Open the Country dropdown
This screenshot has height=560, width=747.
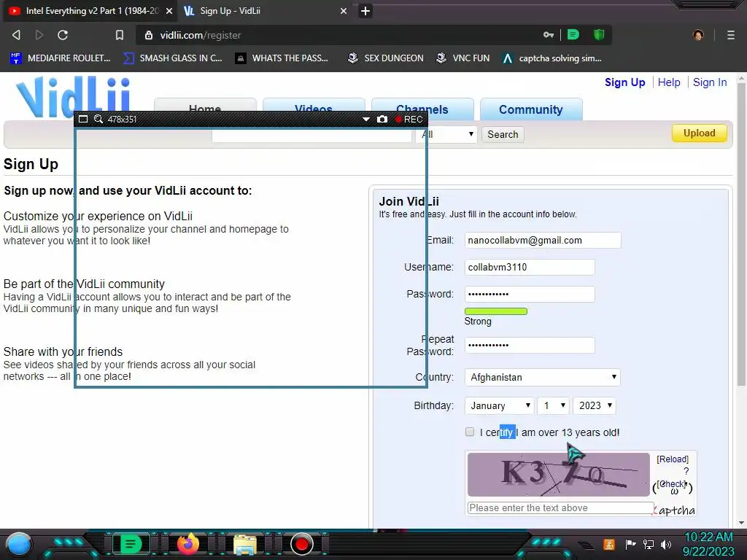(542, 377)
